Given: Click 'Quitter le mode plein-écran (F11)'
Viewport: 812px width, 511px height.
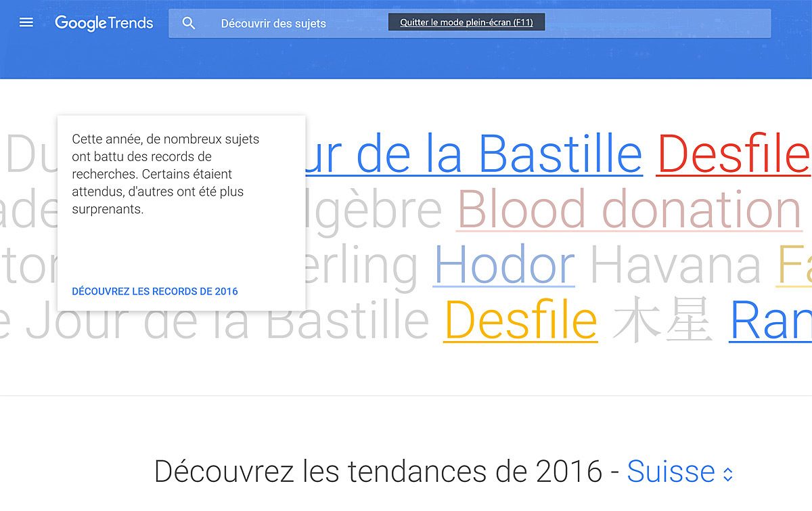Looking at the screenshot, I should click(x=466, y=22).
